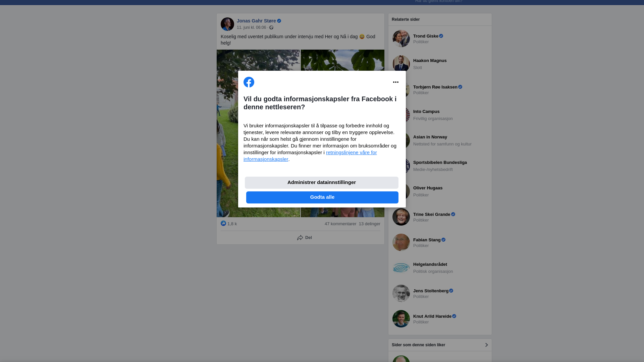Viewport: 644px width, 362px height.
Task: Click the verified badge next to Fabian Stang
Action: [x=443, y=240]
